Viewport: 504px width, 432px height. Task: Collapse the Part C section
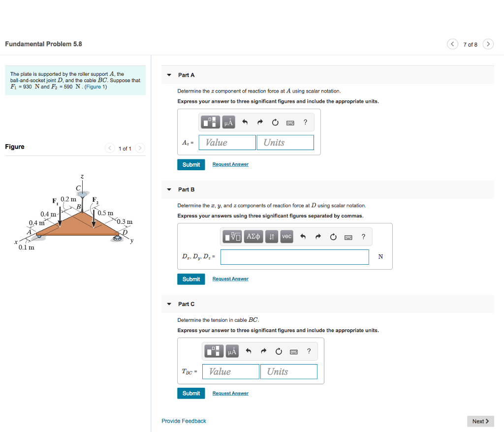(x=169, y=304)
